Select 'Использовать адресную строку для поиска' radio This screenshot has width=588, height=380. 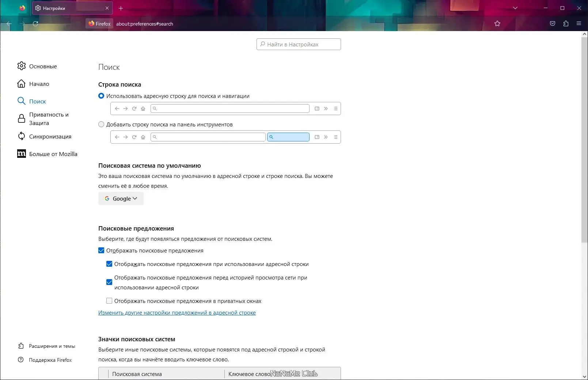pos(101,96)
